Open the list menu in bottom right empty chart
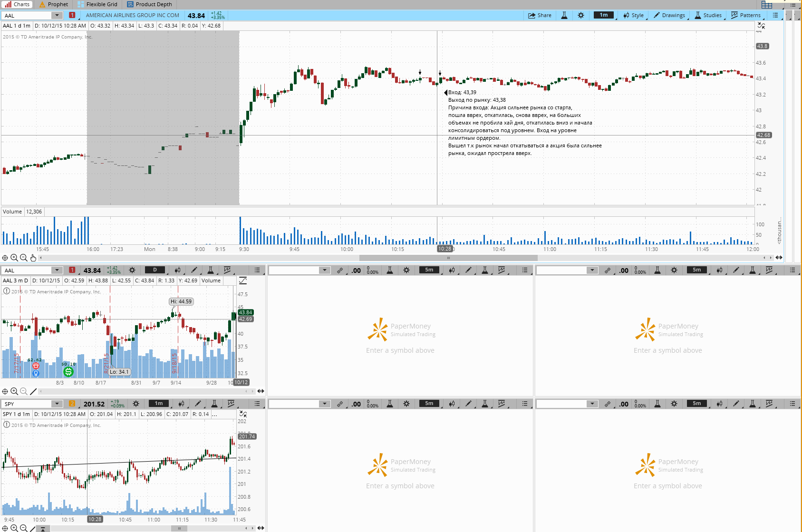Image resolution: width=802 pixels, height=532 pixels. pyautogui.click(x=792, y=404)
